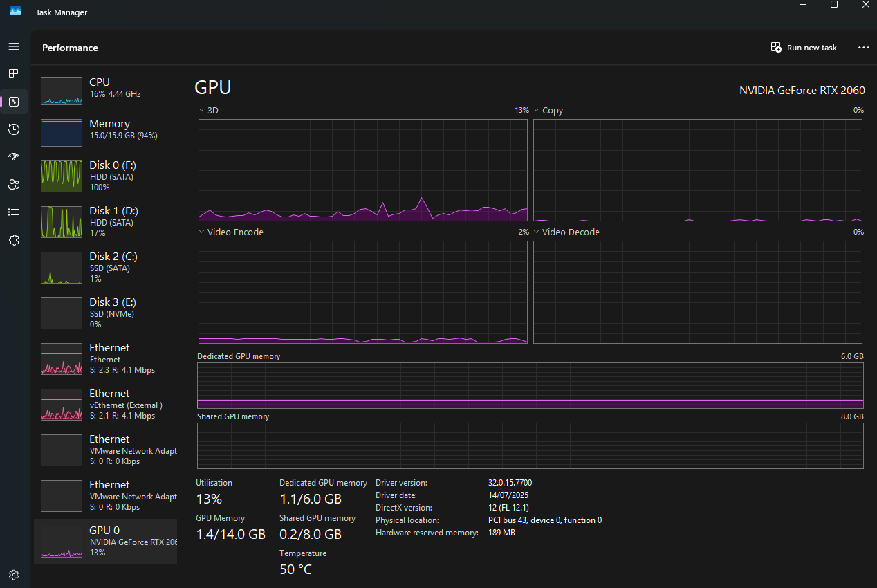
Task: Select Disk 0 (F:) entry
Action: [x=105, y=176]
